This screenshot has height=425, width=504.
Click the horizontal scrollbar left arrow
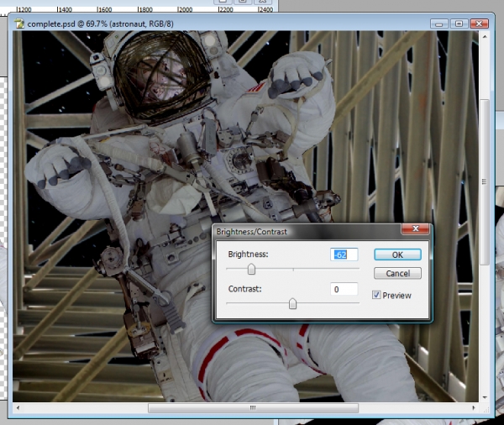(x=18, y=408)
